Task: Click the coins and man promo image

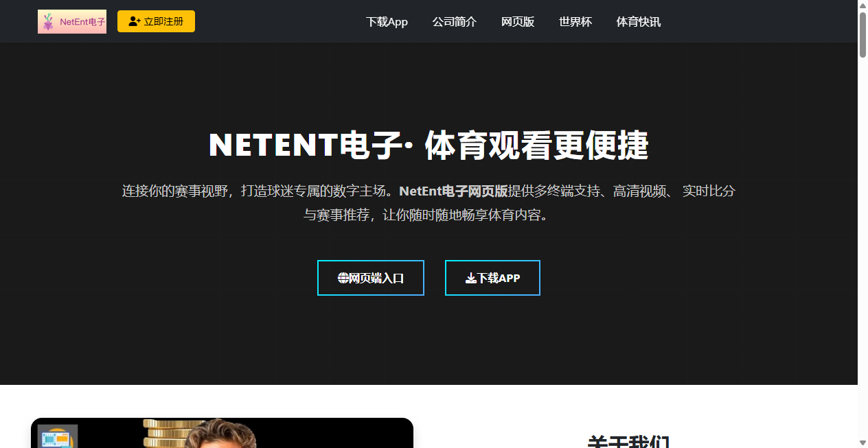Action: tap(222, 433)
